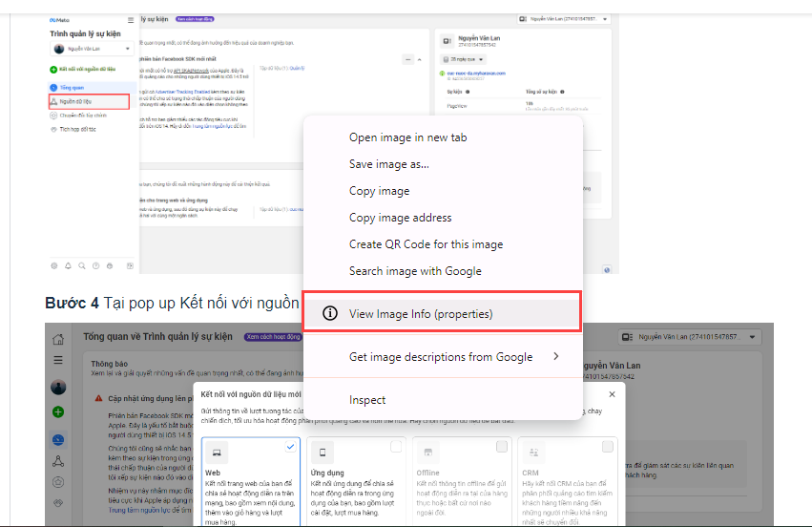Click the handshake partner icon in lower rail
This screenshot has width=812, height=527.
(x=58, y=502)
